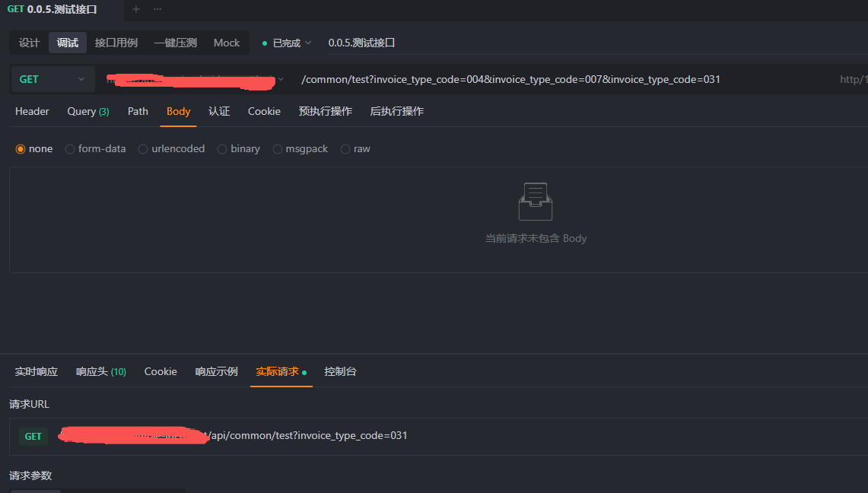This screenshot has width=868, height=493.
Task: Open the 预执行操作 section
Action: coord(326,111)
